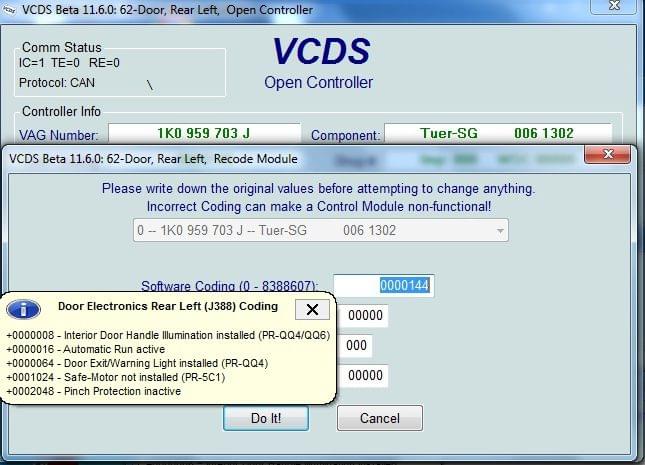Screen dimensions: 645x465
Task: Click the 'Protocol: CAN' status text
Action: [x=57, y=83]
